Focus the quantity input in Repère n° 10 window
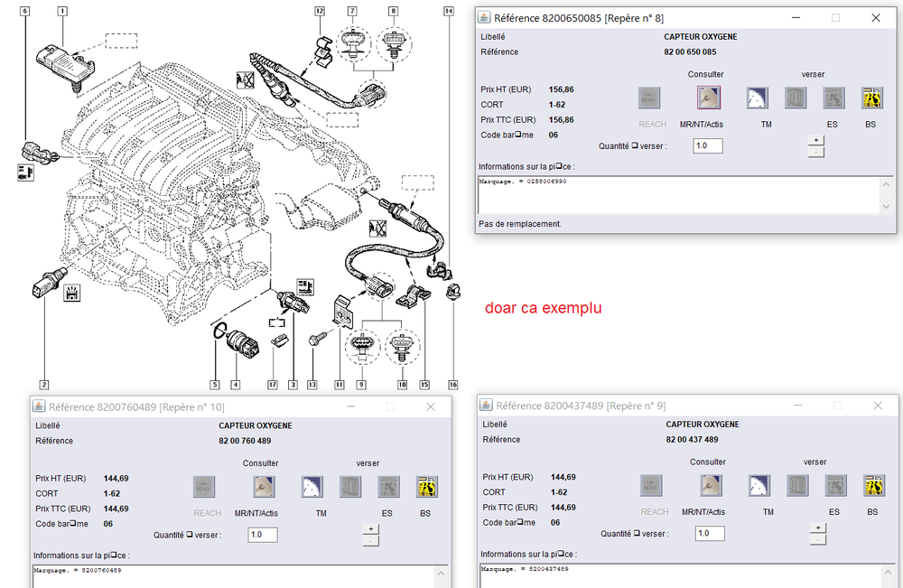 262,535
